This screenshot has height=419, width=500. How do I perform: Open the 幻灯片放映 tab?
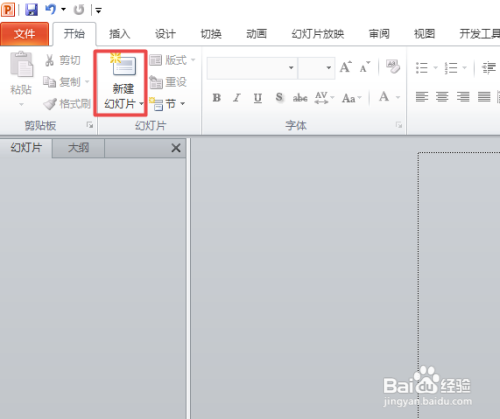coord(318,34)
